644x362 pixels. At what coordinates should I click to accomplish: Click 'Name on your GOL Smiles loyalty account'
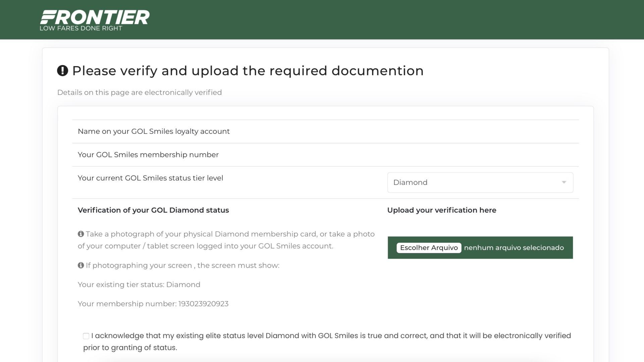pos(154,132)
